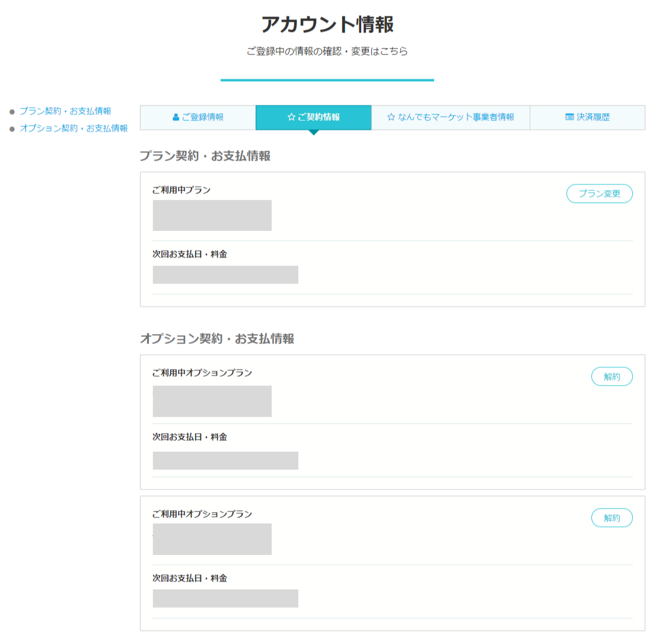
Task: Click the person icon on ご登録情報 tab
Action: pos(176,118)
